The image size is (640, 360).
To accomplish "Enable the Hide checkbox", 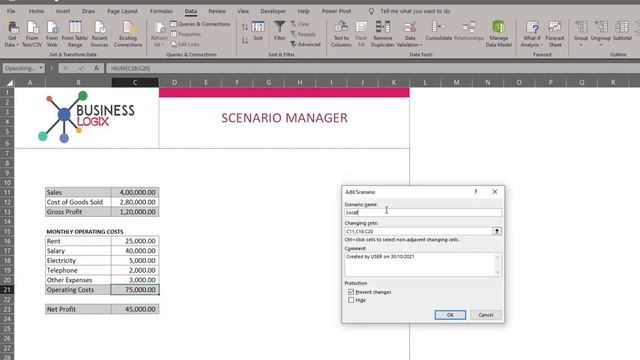I will pos(351,300).
